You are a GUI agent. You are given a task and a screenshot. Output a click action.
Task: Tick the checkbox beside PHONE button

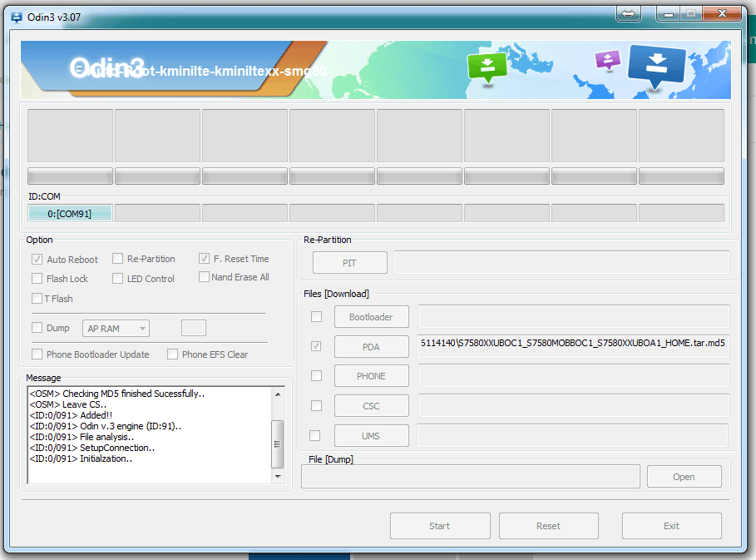316,376
